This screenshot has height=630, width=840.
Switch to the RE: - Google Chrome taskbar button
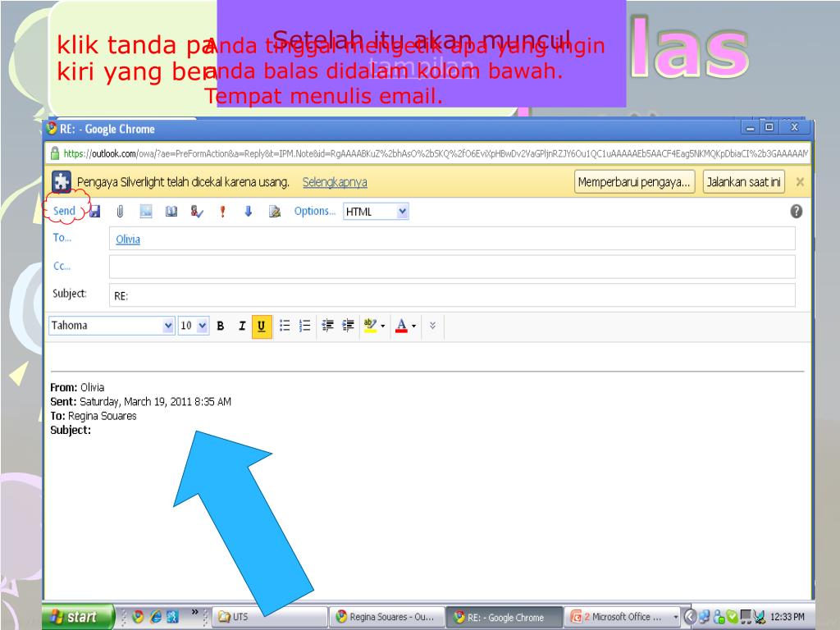[x=504, y=617]
